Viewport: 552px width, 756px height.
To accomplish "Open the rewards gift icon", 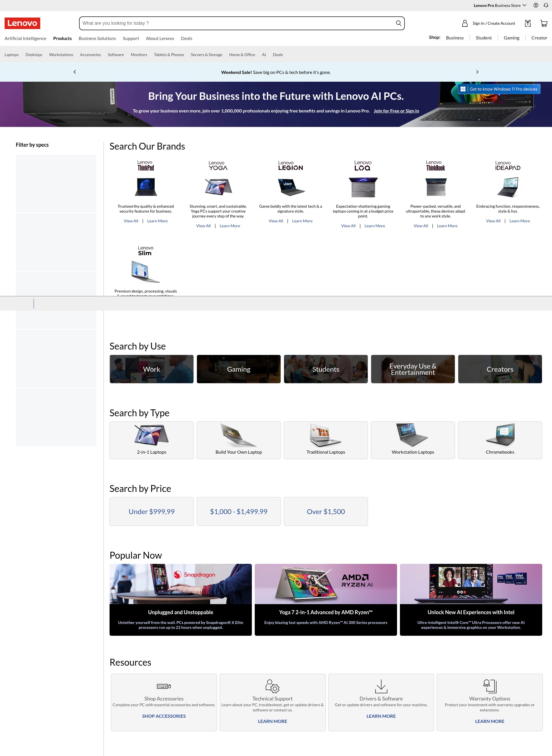I will [x=528, y=23].
